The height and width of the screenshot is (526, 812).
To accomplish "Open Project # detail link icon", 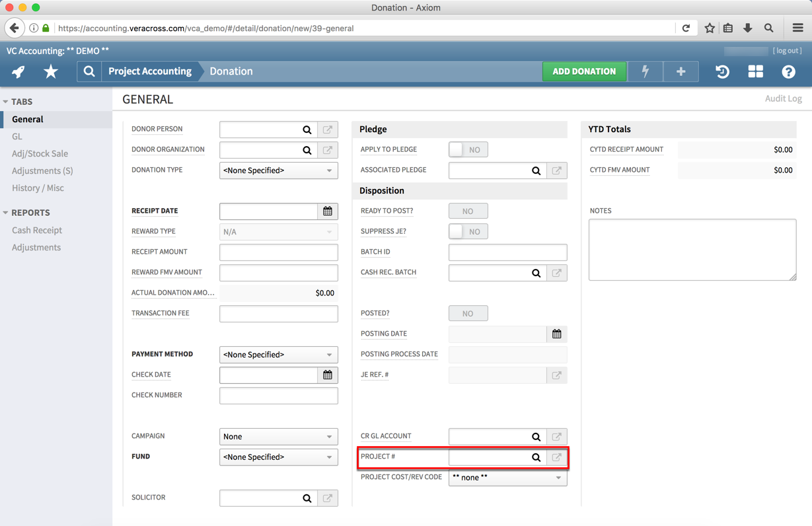I will [557, 457].
